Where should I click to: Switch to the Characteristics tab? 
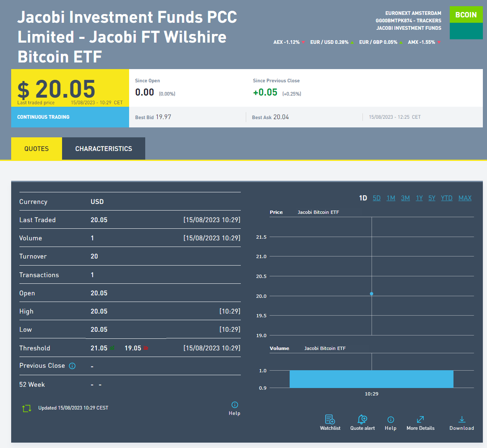[x=103, y=149]
